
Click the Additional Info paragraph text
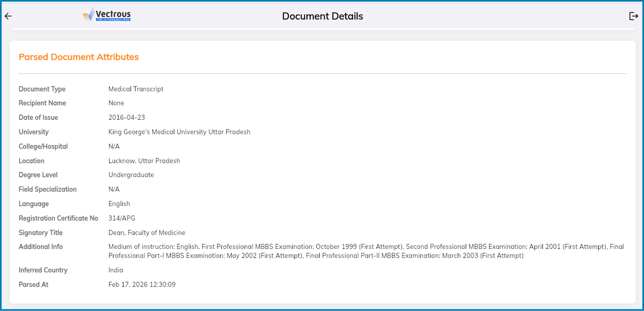(366, 251)
